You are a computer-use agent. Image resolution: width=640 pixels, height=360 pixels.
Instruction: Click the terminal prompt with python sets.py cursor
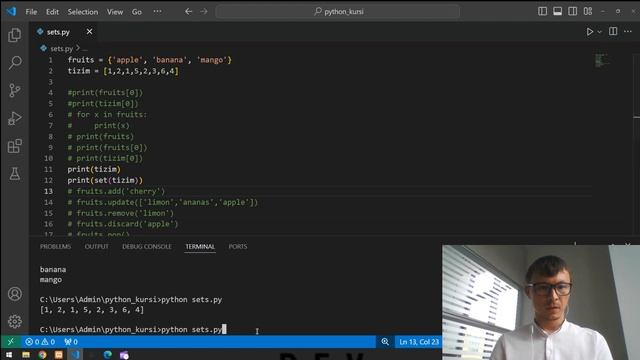click(133, 329)
